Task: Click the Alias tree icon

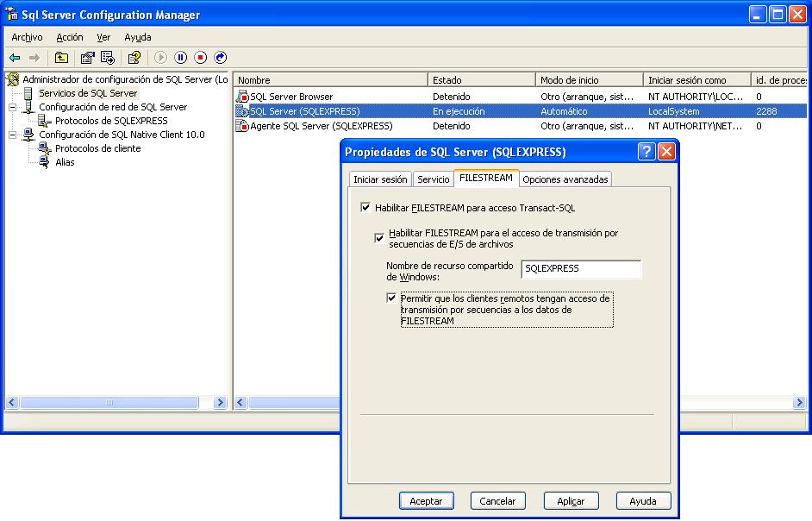Action: [x=45, y=162]
